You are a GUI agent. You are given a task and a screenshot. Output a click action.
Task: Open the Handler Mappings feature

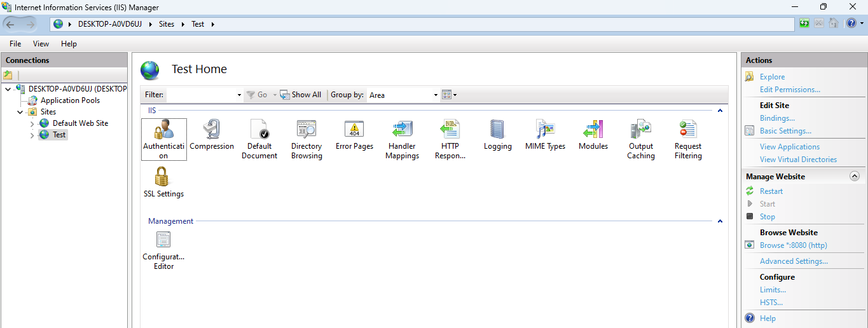tap(402, 139)
